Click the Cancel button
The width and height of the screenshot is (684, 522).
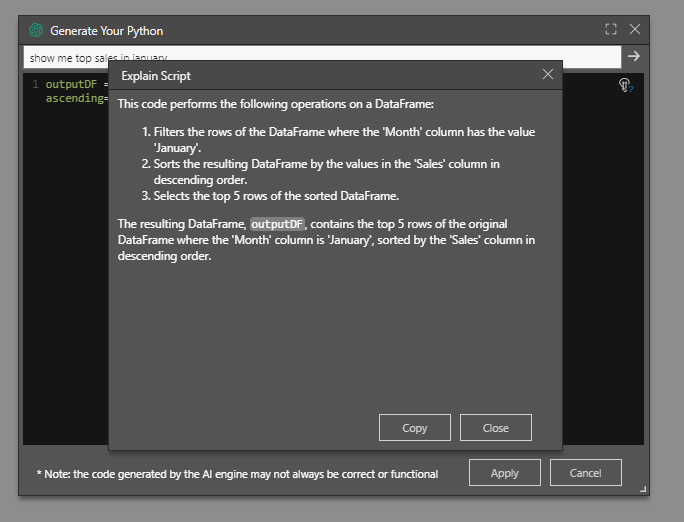585,473
